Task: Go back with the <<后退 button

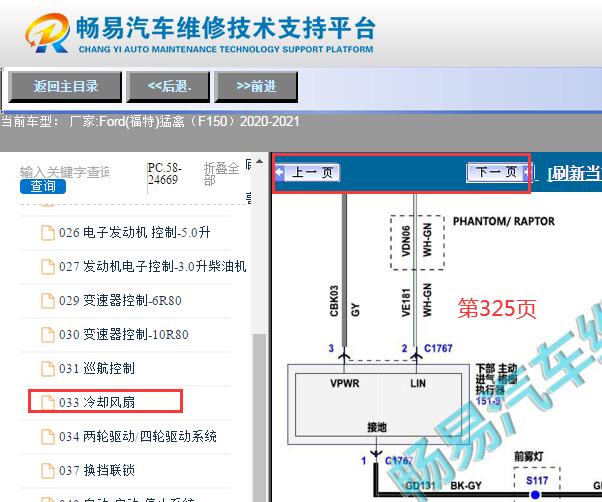Action: click(x=169, y=87)
